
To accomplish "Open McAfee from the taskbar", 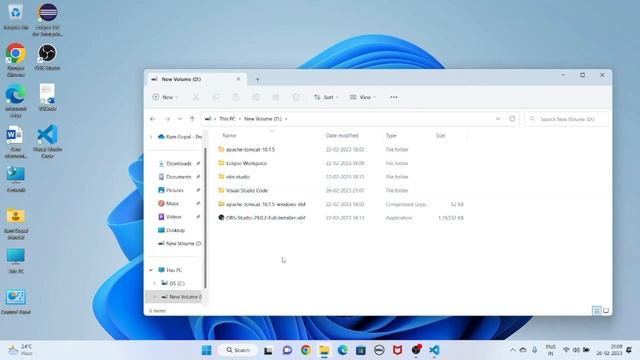I will coord(398,350).
